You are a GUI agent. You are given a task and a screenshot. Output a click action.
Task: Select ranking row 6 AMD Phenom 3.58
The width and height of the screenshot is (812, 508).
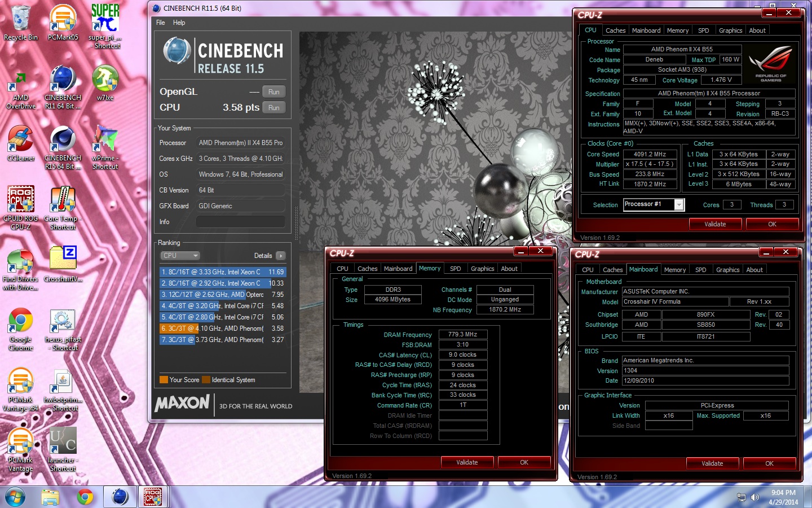(x=223, y=329)
